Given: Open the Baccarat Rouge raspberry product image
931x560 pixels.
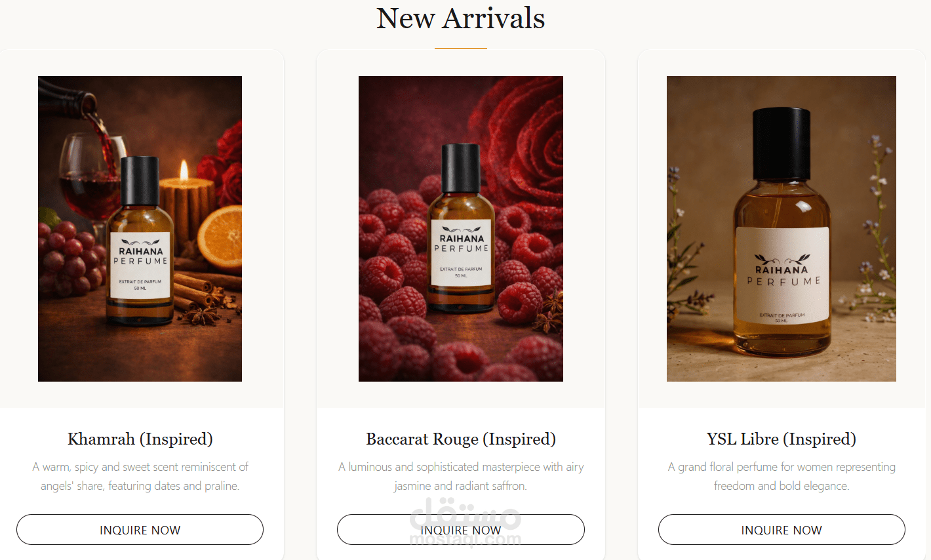Looking at the screenshot, I should pyautogui.click(x=461, y=229).
